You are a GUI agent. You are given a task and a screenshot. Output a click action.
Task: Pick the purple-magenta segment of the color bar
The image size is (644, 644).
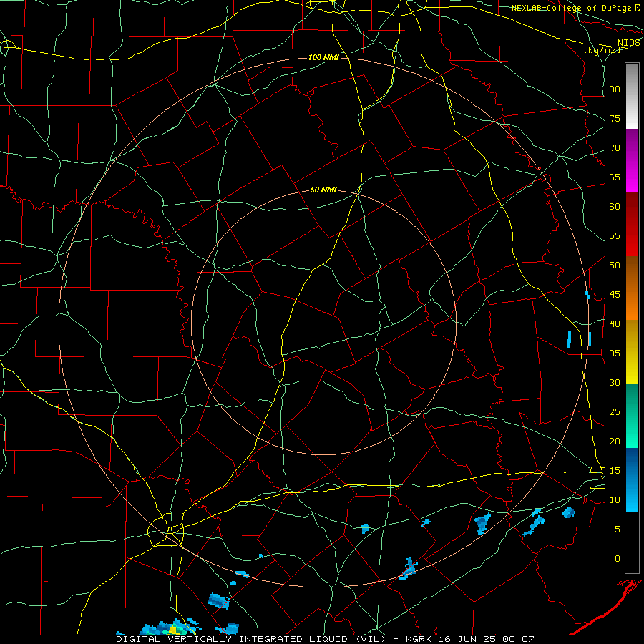point(632,160)
